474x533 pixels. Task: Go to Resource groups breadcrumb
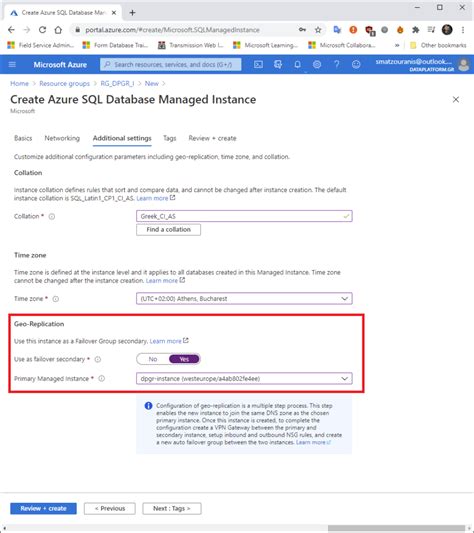64,84
